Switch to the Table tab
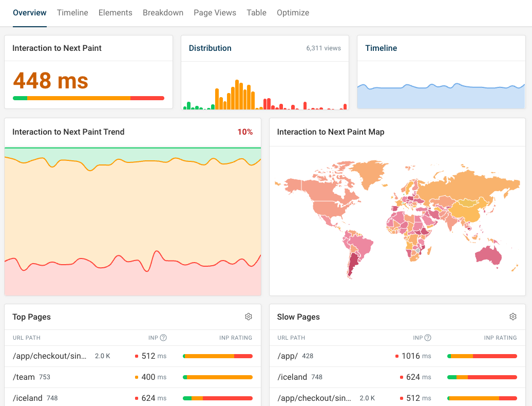Image resolution: width=532 pixels, height=406 pixels. 256,12
